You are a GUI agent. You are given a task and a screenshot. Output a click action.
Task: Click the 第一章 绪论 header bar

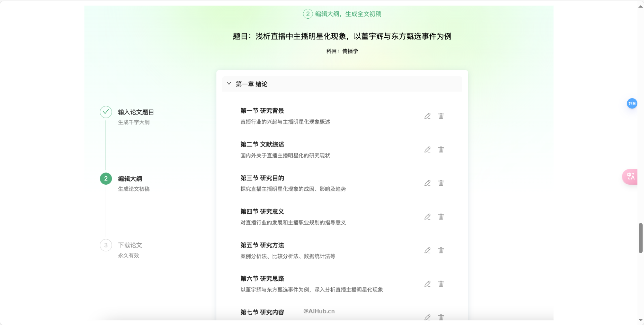pos(342,84)
